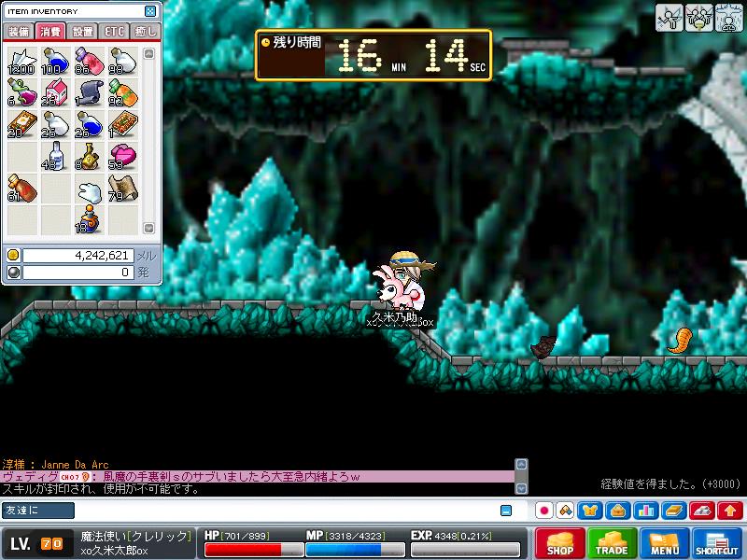Click the chat log scroll-down arrow
Image resolution: width=747 pixels, height=560 pixels.
[x=521, y=488]
